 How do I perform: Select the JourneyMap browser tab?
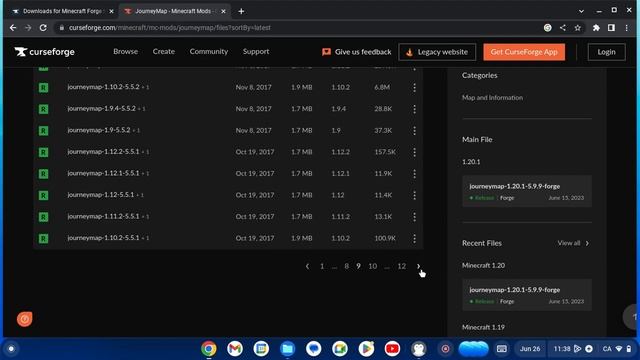pos(175,11)
